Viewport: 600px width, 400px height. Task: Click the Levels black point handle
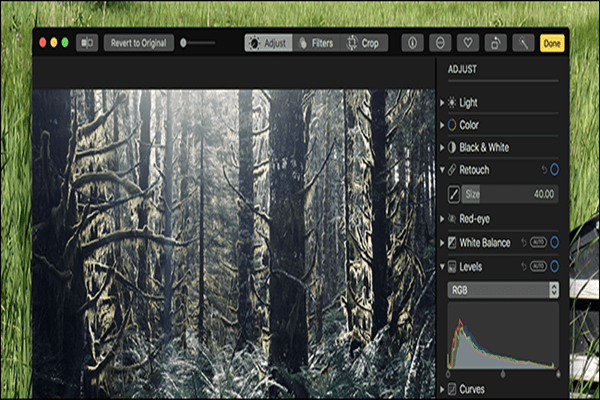pos(448,374)
